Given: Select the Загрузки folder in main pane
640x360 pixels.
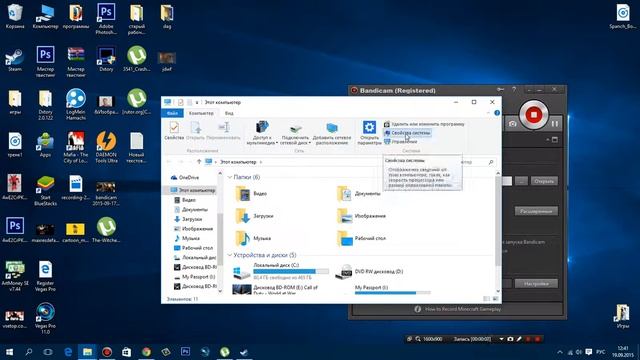Looking at the screenshot, I should [254, 216].
